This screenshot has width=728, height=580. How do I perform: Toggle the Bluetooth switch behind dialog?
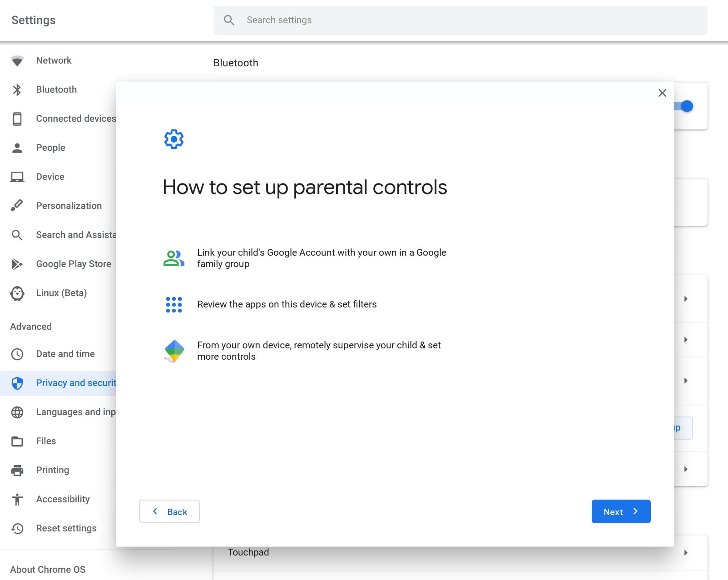coord(684,106)
